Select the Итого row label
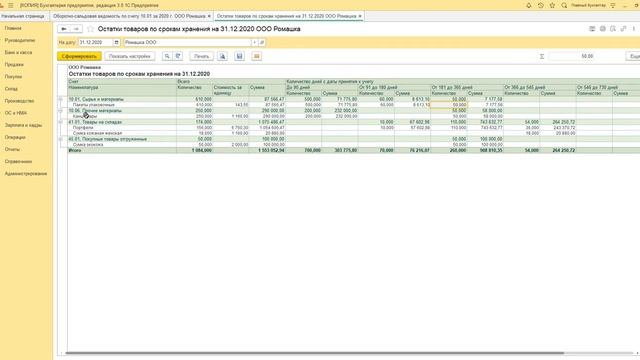The height and width of the screenshot is (360, 640). point(75,151)
